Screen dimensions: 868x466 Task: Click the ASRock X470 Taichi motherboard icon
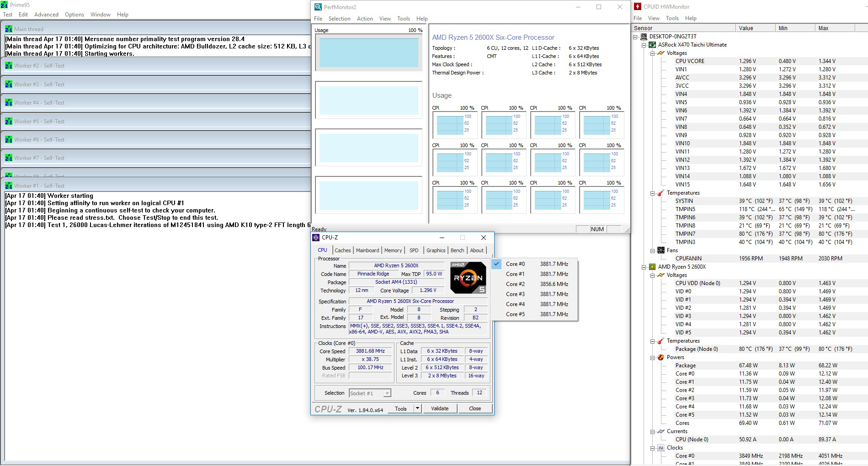point(652,45)
